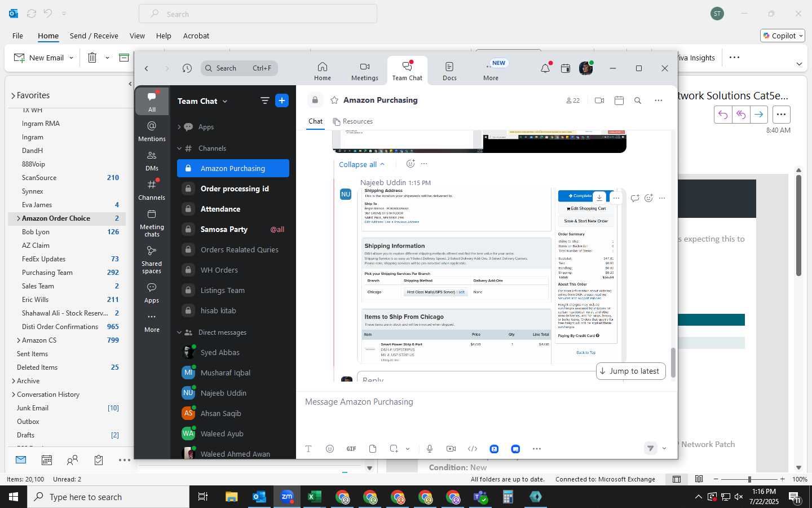Open DMs in Zoom sidebar
812x508 pixels.
click(x=152, y=160)
